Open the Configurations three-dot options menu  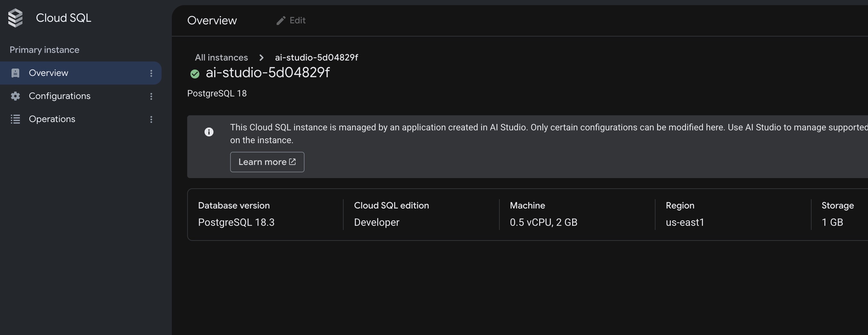point(151,96)
